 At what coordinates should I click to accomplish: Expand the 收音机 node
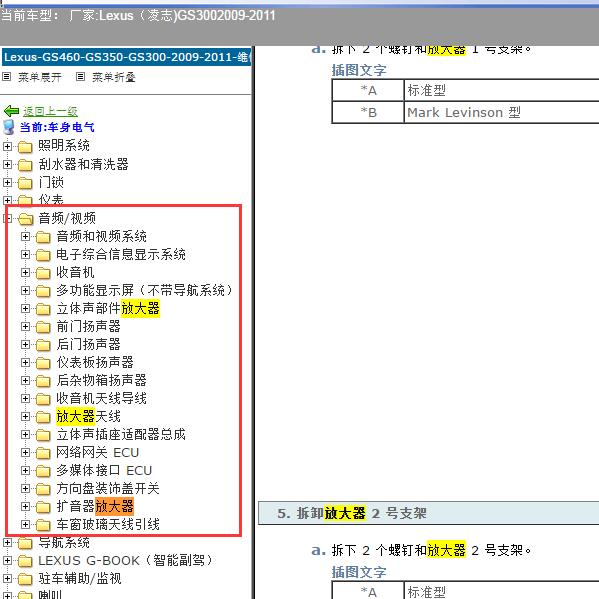25,272
